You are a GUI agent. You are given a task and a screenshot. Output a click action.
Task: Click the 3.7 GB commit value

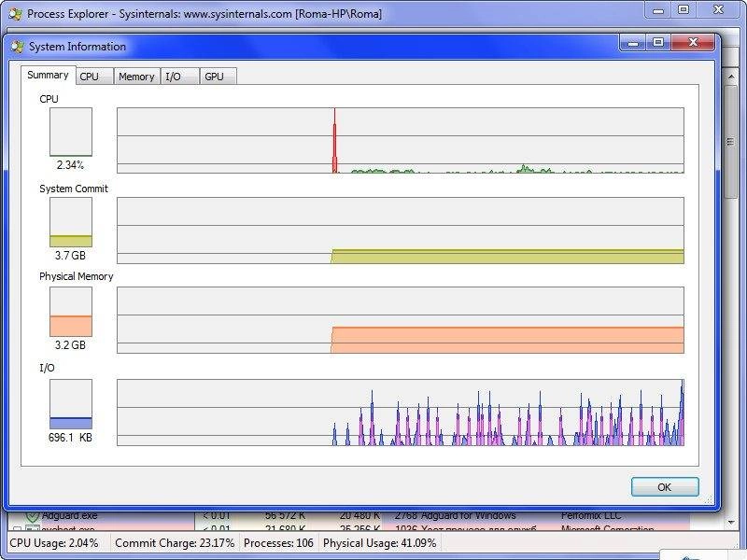[x=70, y=256]
